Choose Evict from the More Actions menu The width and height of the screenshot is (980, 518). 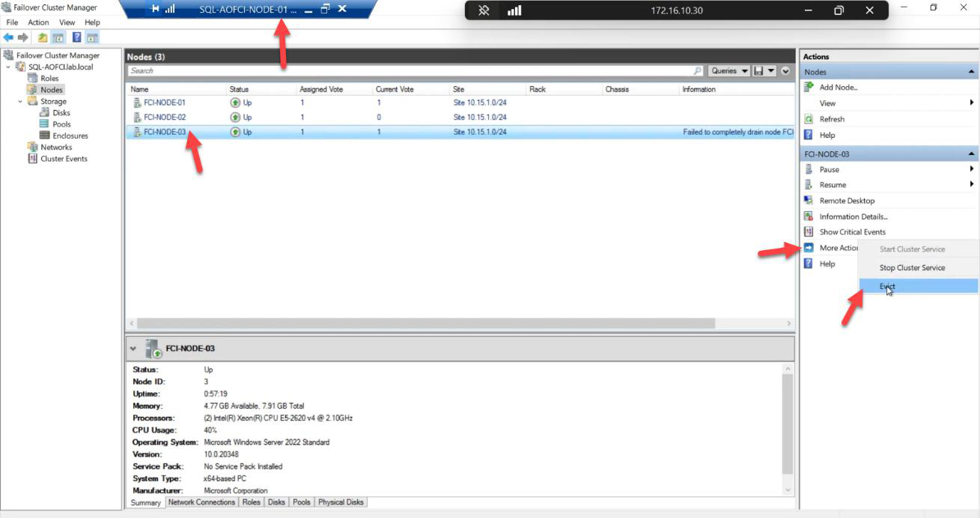click(x=919, y=286)
